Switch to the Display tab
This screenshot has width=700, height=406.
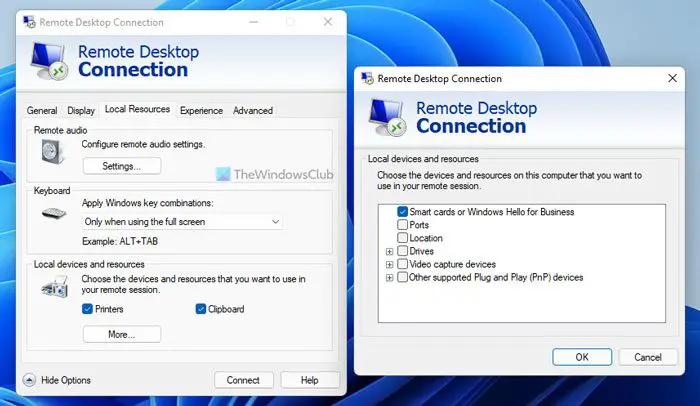point(81,110)
